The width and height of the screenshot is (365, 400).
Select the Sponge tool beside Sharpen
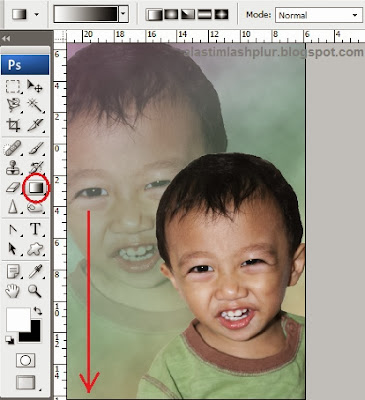(x=35, y=208)
